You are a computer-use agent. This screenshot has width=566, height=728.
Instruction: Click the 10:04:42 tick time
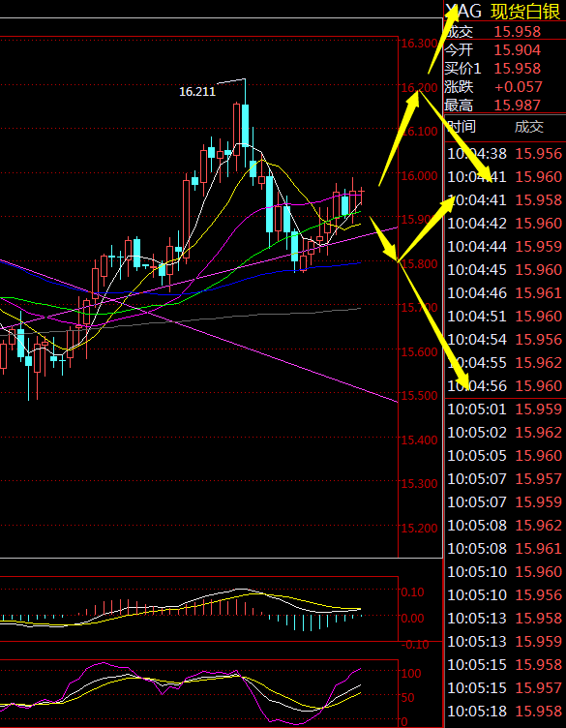coord(477,224)
